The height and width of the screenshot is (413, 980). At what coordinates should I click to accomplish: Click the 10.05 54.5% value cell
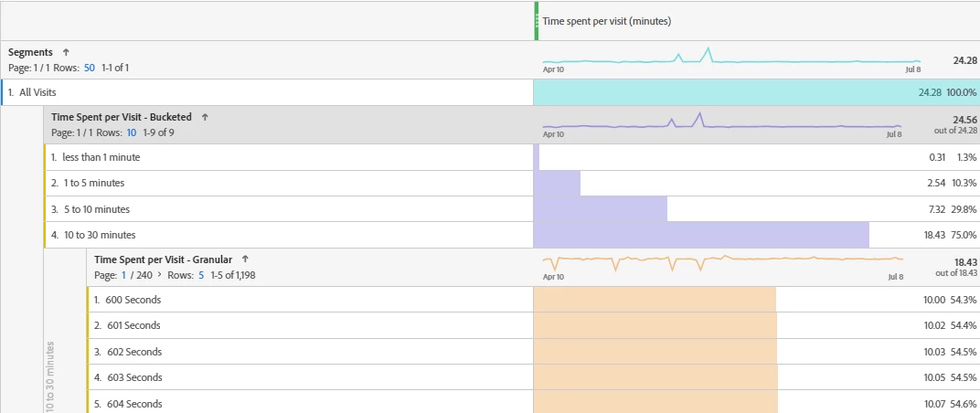(x=756, y=377)
